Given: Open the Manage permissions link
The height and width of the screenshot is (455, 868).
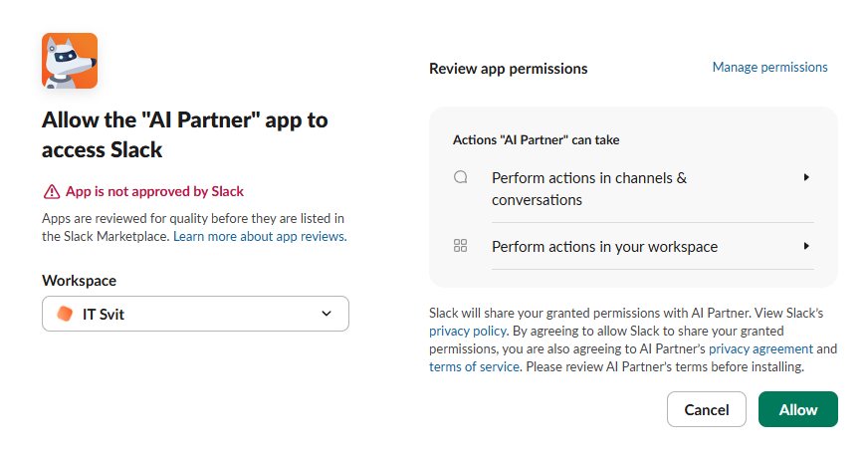Looking at the screenshot, I should [769, 67].
